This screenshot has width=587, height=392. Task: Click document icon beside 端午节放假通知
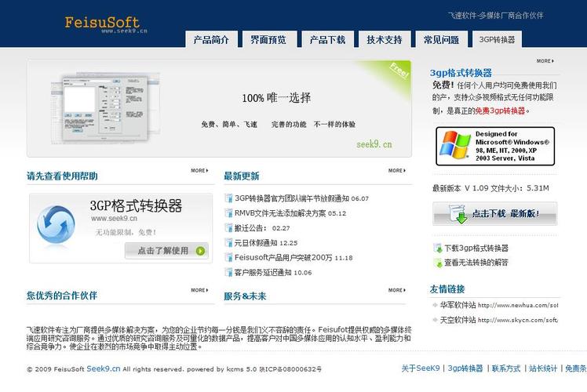coord(228,198)
